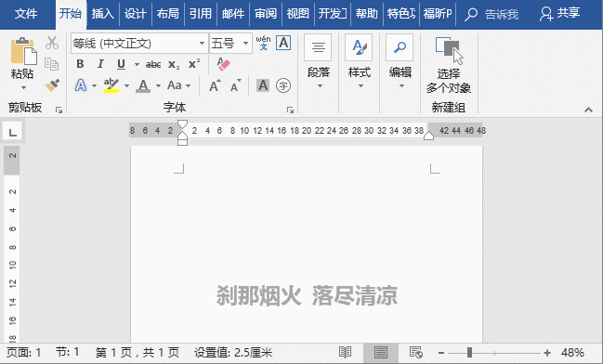
Task: Click the right indent ruler marker
Action: tap(428, 136)
